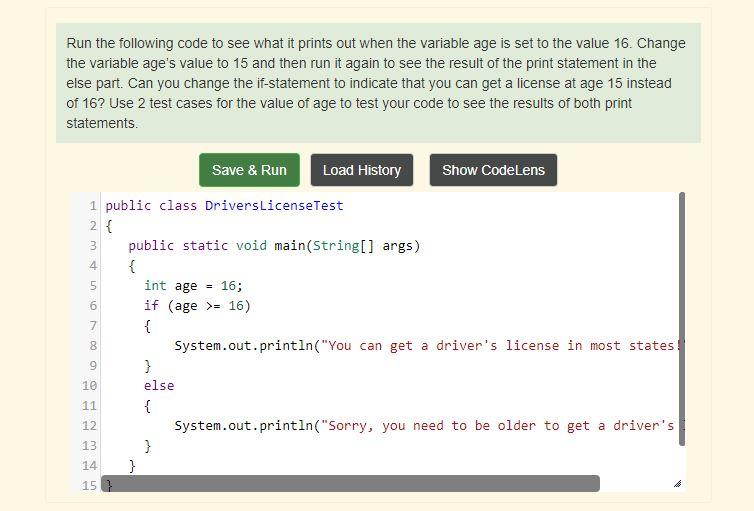Place cursor on 'int age = 16;' line

(x=193, y=286)
